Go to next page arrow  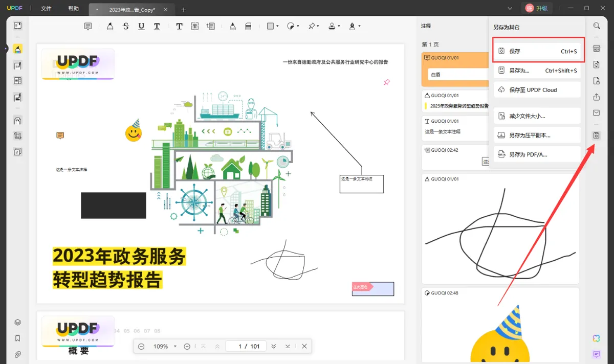click(274, 347)
